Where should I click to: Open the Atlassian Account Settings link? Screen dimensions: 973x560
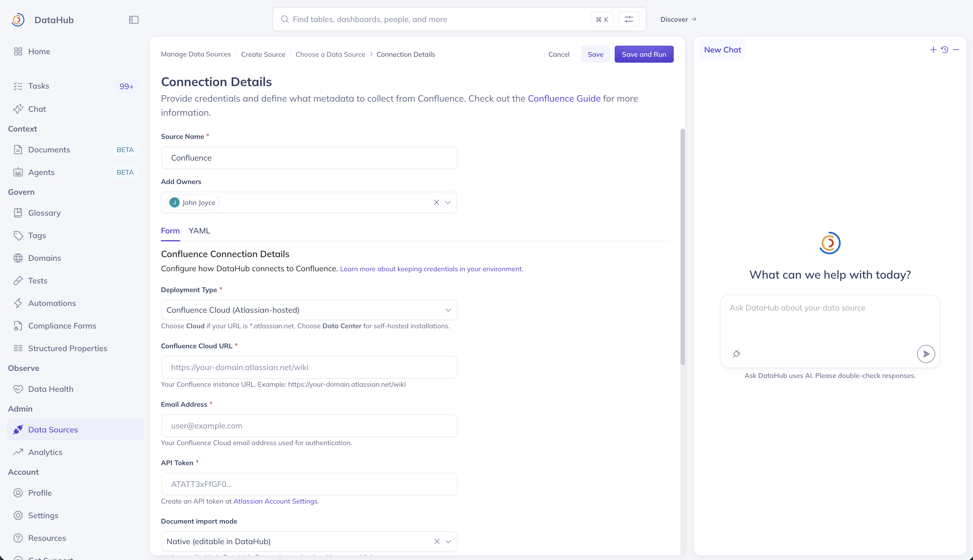(x=276, y=501)
